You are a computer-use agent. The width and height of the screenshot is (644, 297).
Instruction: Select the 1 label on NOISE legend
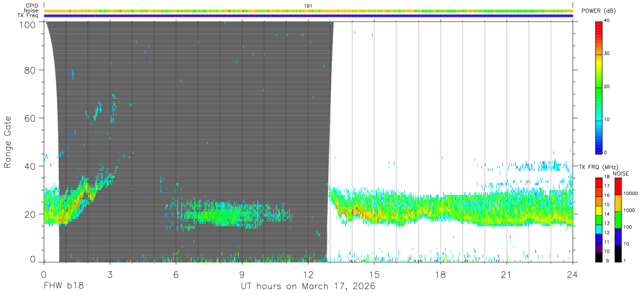coord(625,261)
